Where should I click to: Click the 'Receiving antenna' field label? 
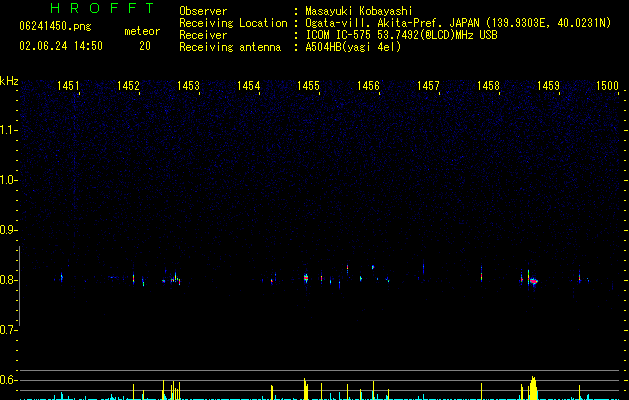230,47
